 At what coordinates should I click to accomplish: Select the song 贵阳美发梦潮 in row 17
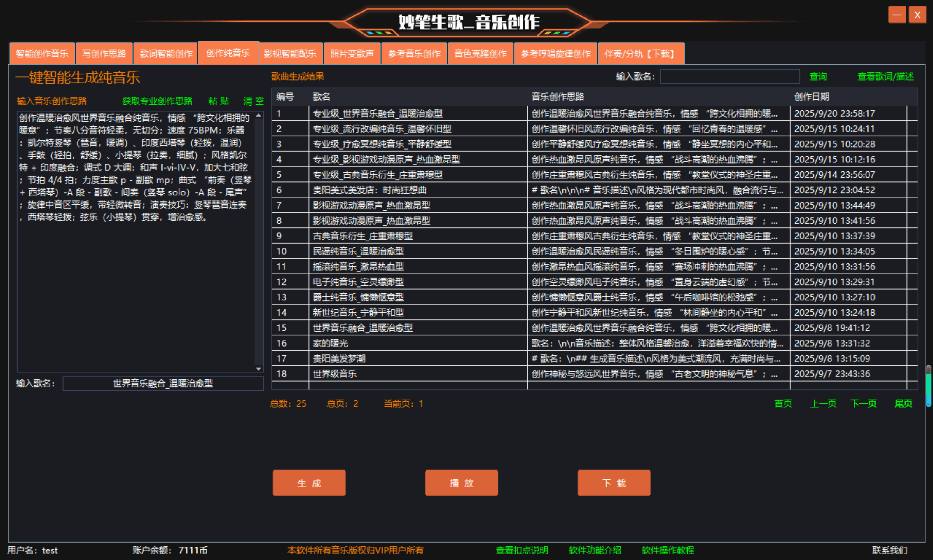(x=338, y=358)
